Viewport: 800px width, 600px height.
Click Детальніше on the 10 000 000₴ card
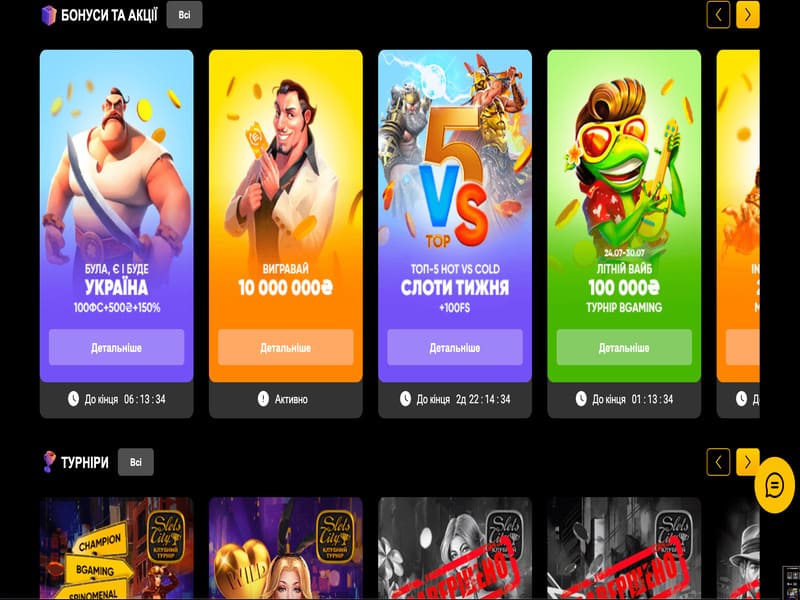point(286,347)
